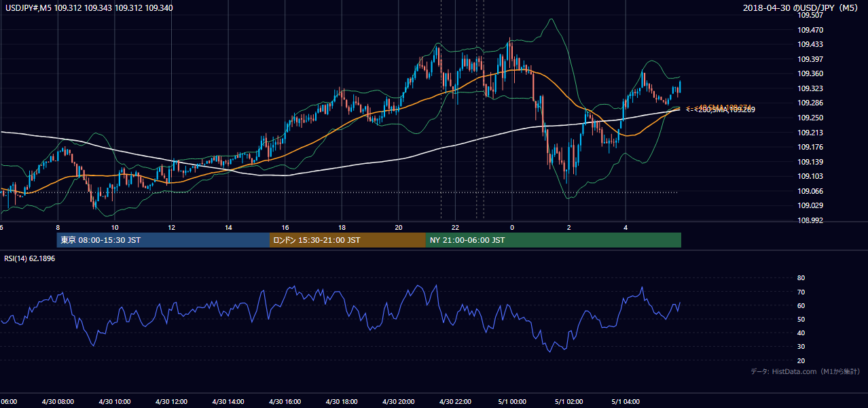Click the データ: HistData.com source credit
Viewport: 868px width, 408px height.
[805, 371]
